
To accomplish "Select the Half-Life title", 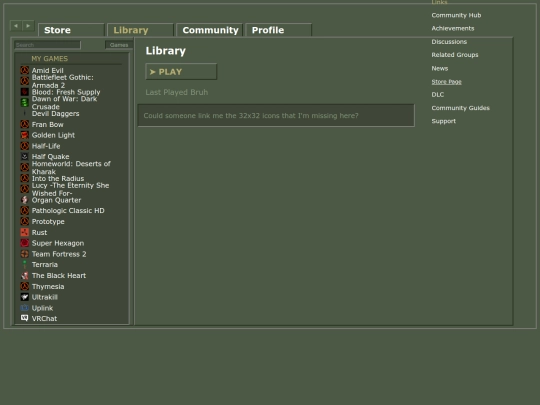I will (46, 146).
